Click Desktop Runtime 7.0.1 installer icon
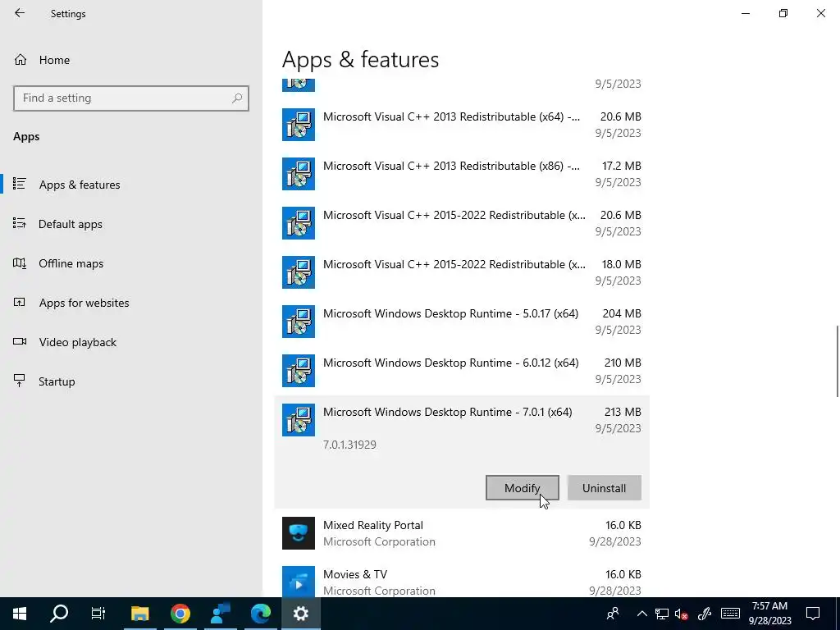 click(299, 420)
